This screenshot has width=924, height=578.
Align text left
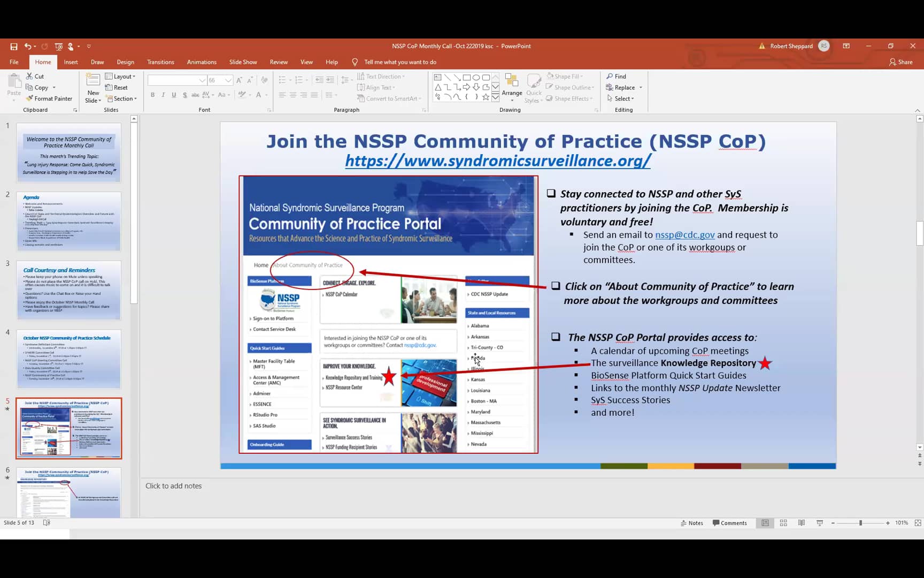coord(282,95)
